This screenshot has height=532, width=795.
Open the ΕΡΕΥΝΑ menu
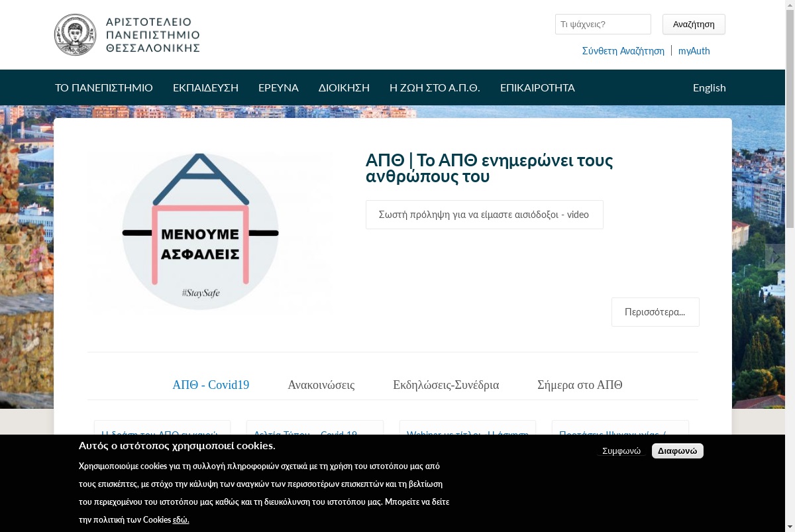[x=278, y=87]
